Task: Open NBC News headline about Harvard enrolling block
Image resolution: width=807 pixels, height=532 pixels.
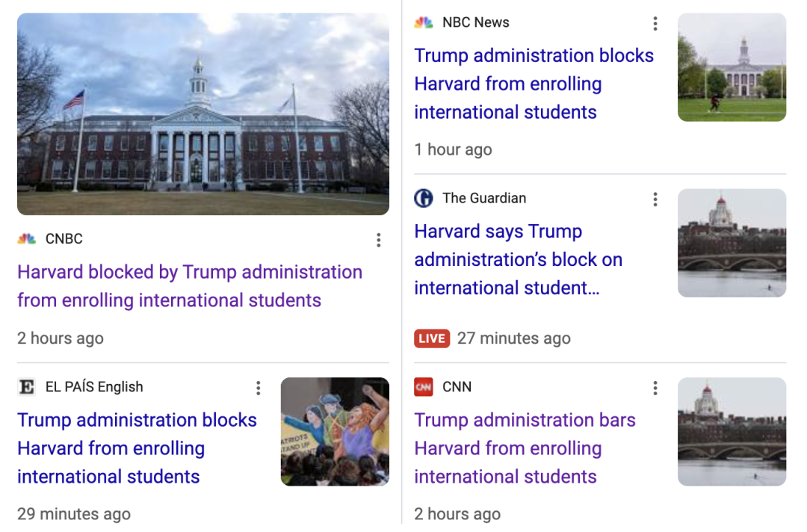Action: click(534, 84)
